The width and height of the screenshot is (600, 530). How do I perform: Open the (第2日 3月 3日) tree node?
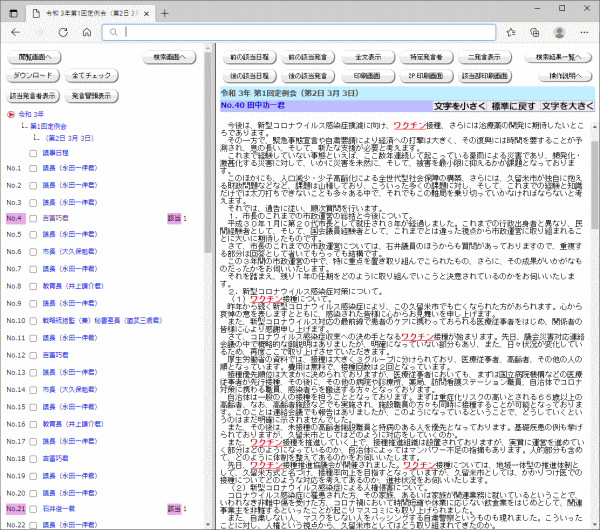tap(69, 138)
